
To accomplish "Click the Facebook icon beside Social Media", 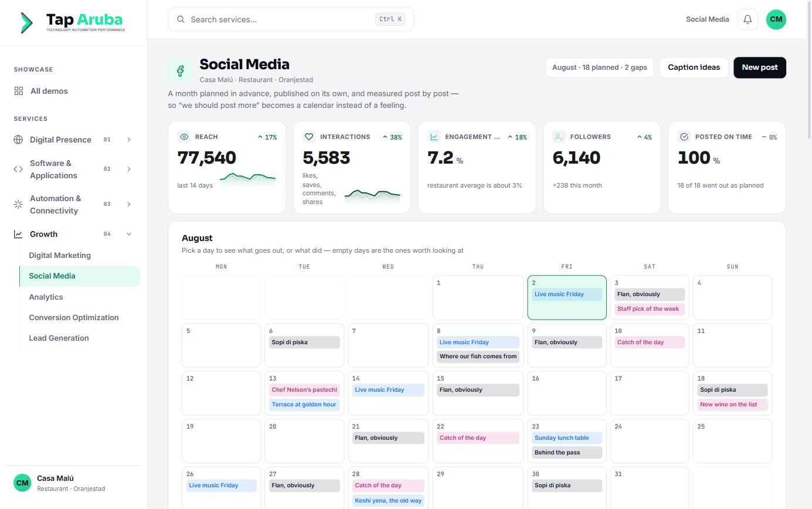I will click(180, 71).
